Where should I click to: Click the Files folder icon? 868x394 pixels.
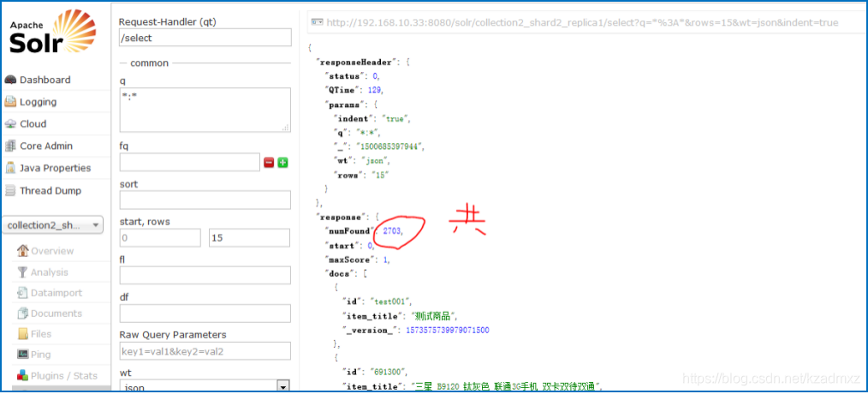coord(23,334)
